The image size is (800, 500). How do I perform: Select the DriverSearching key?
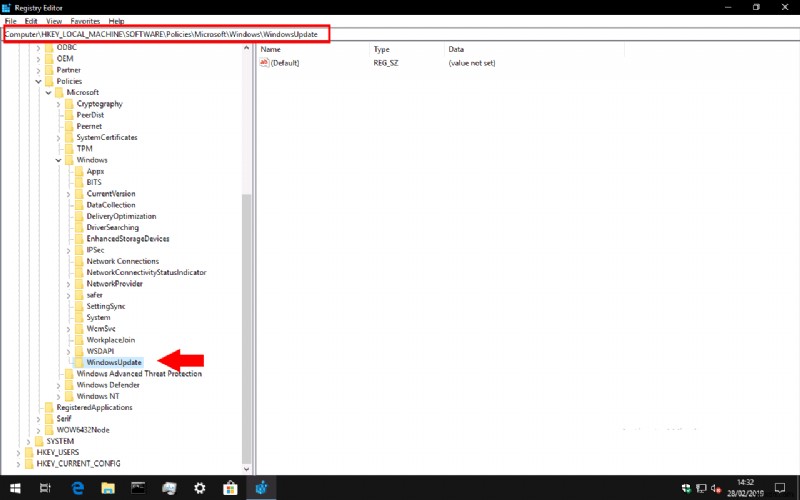tap(112, 227)
